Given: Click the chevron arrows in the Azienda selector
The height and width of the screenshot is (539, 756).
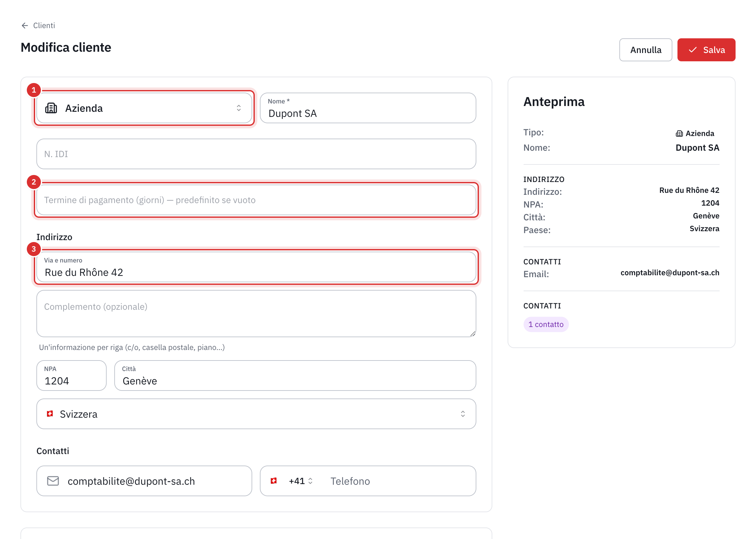Looking at the screenshot, I should click(238, 108).
